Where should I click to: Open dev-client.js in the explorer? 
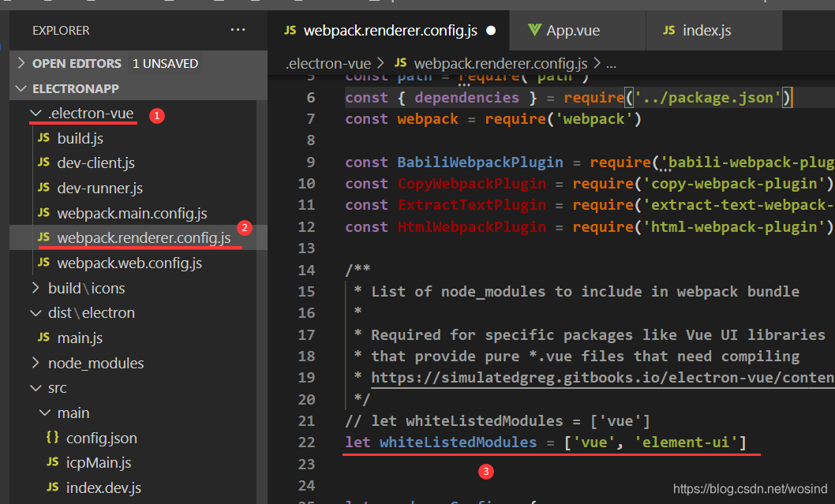point(95,162)
